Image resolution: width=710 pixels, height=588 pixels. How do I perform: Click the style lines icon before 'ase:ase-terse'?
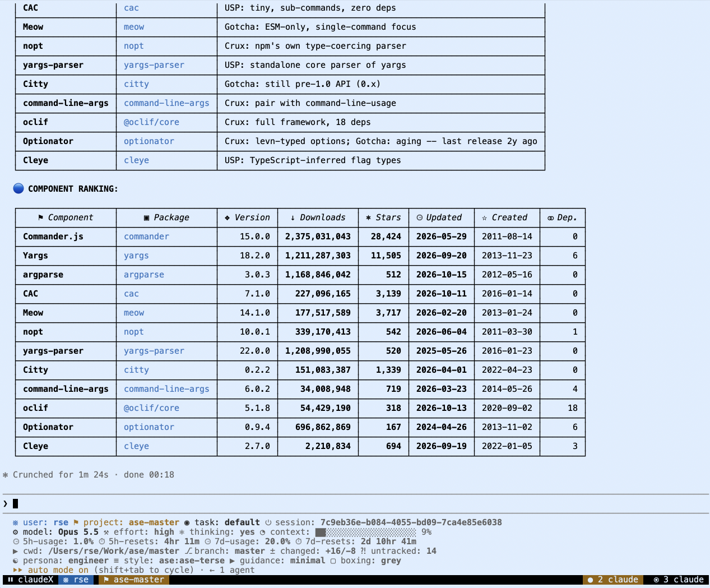coord(117,561)
